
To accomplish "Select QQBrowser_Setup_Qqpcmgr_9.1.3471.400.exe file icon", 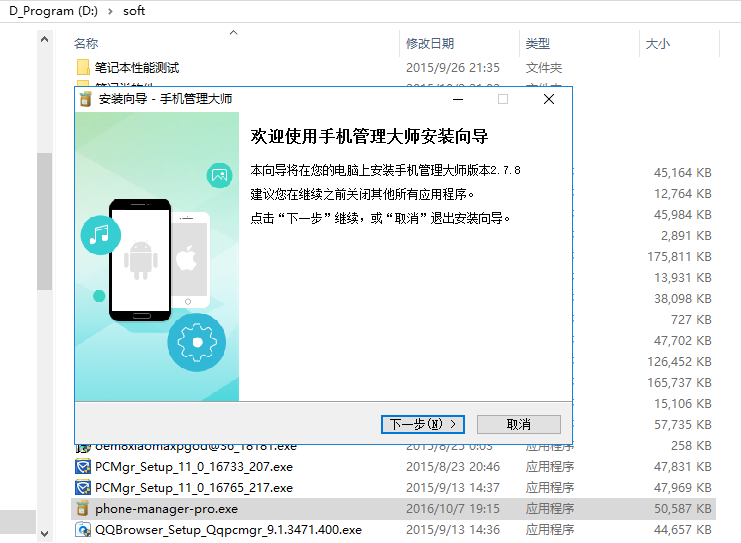I will 83,529.
